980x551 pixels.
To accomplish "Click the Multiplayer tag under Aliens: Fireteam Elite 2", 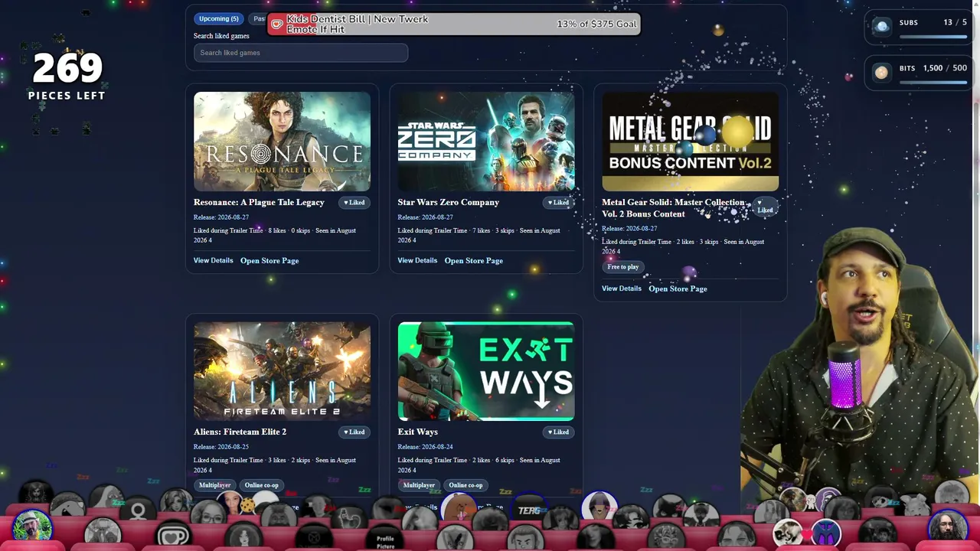I will click(x=215, y=485).
